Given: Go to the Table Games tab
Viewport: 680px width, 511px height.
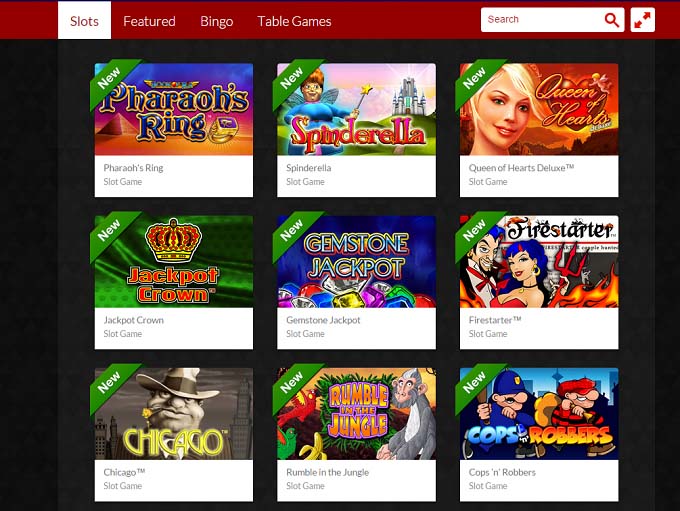Looking at the screenshot, I should [x=294, y=21].
